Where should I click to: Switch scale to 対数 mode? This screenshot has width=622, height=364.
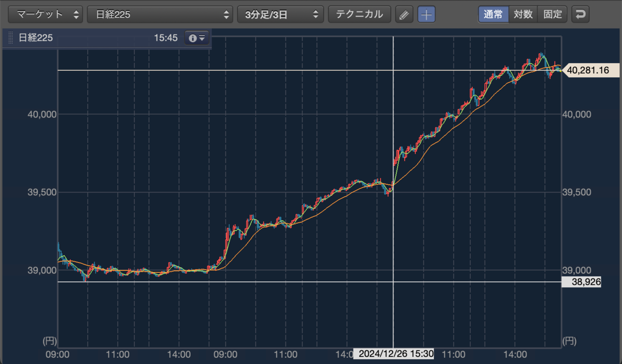(x=524, y=14)
